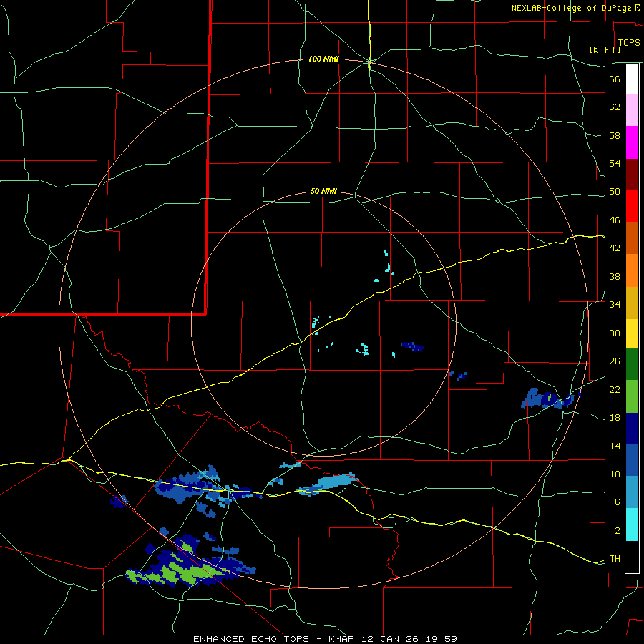
Task: Click the '18' legend value
Action: click(x=615, y=418)
